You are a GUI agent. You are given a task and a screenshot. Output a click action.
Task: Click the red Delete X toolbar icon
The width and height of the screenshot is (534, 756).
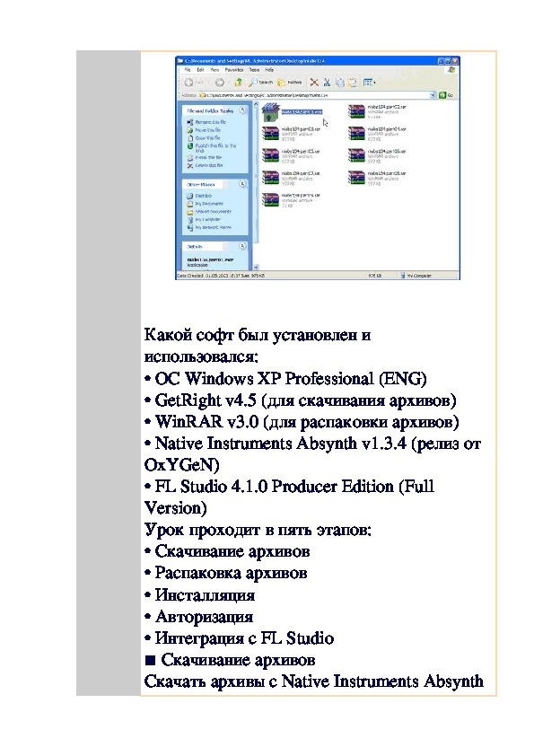pyautogui.click(x=314, y=83)
